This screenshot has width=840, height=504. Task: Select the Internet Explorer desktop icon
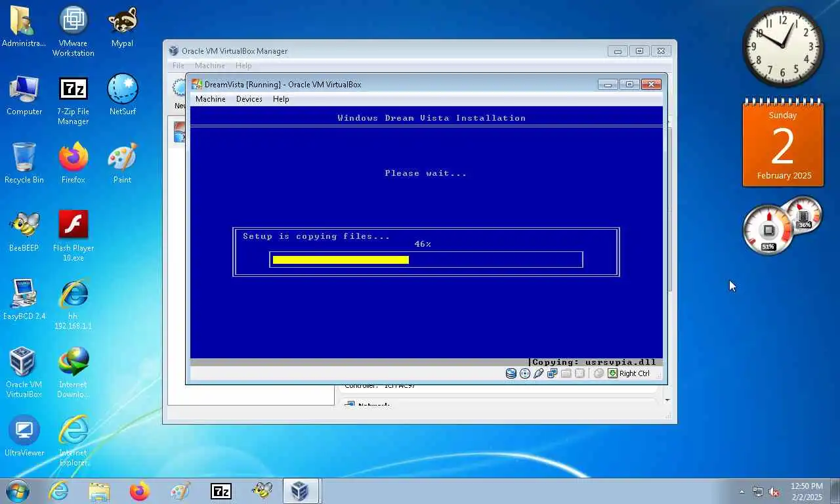[x=73, y=442]
